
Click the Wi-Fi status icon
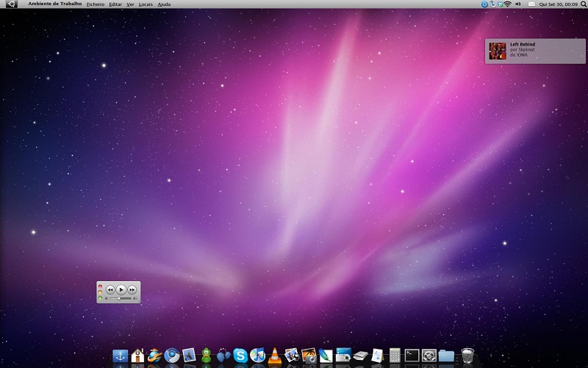pos(507,4)
